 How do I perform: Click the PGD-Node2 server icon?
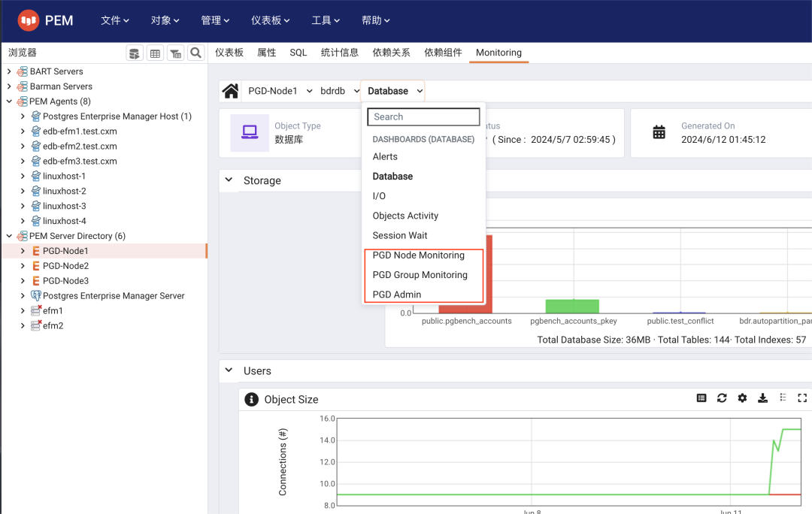pos(36,265)
